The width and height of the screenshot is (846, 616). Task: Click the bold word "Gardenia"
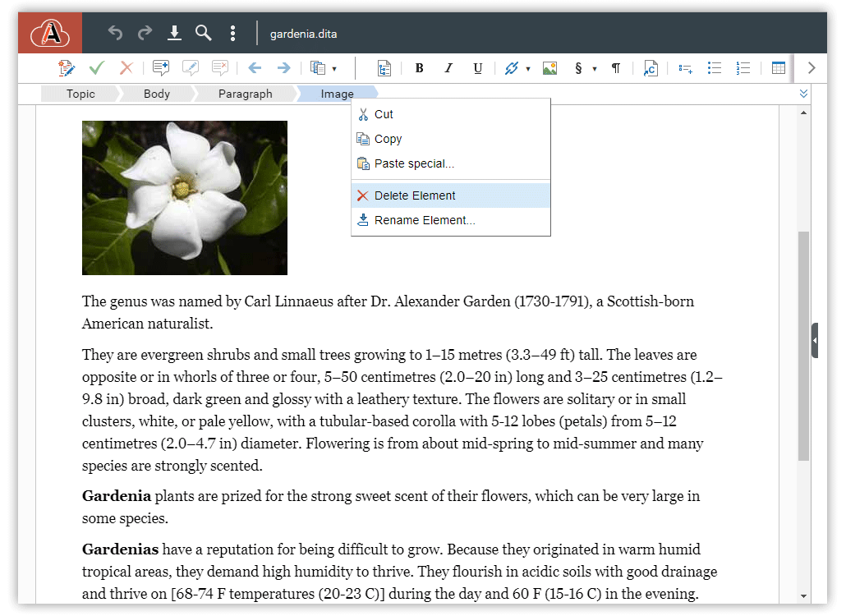[117, 496]
